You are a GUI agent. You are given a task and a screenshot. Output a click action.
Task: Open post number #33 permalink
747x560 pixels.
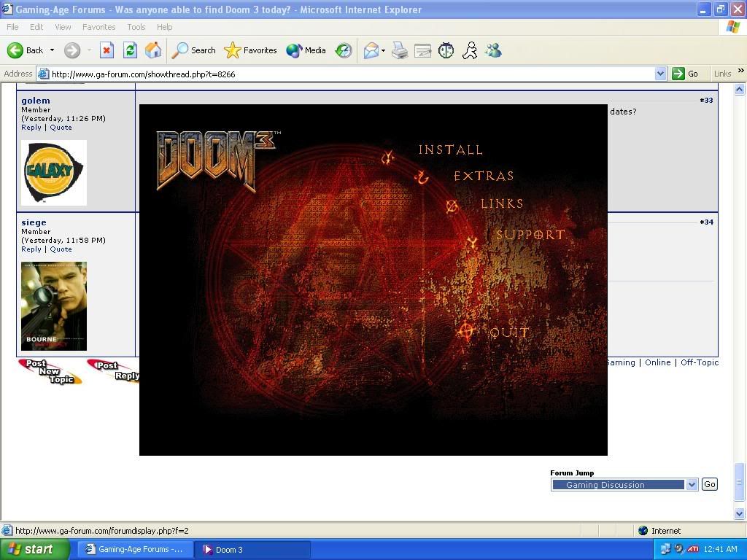(706, 100)
